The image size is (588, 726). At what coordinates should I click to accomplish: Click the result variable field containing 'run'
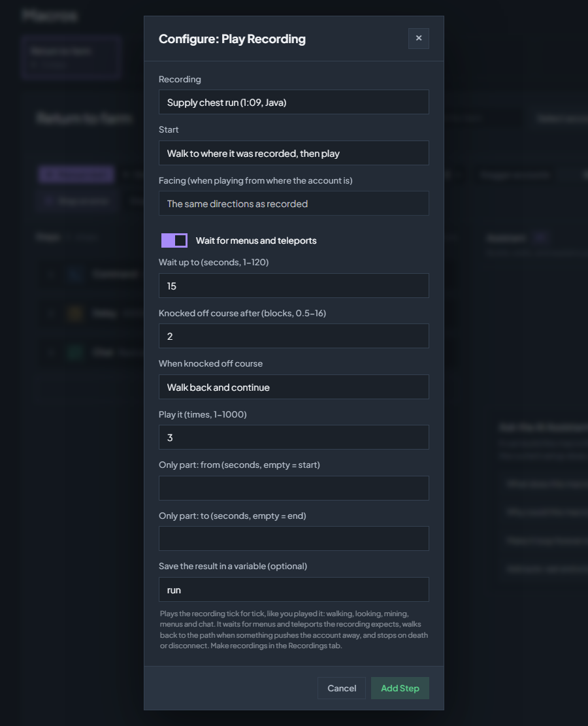[x=293, y=589]
